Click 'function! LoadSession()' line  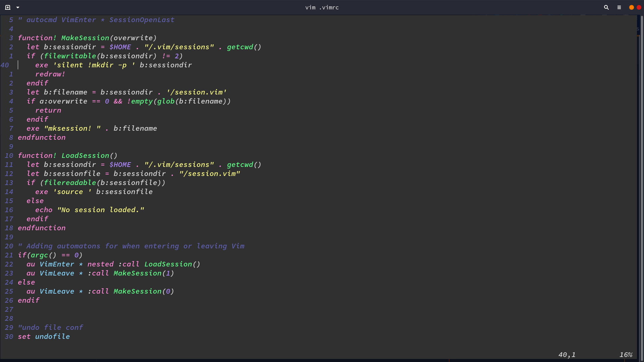point(68,156)
